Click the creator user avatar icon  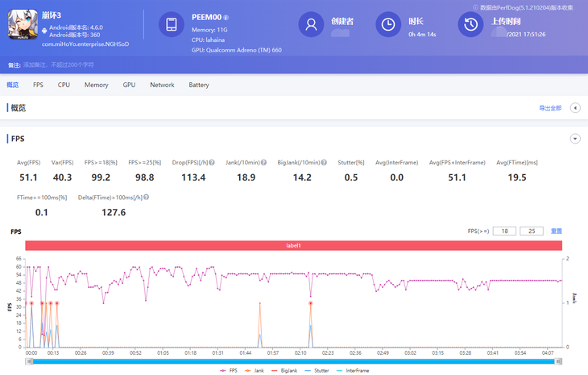(x=311, y=25)
